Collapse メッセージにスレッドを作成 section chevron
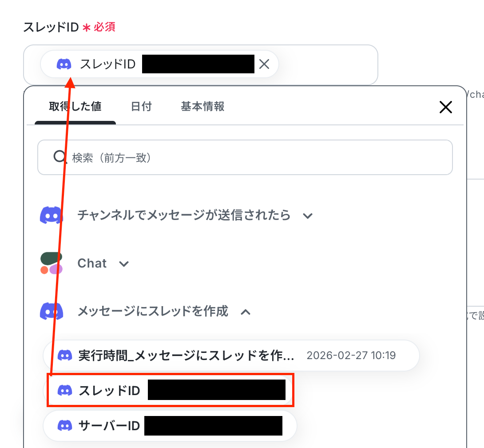484x448 pixels. 246,312
